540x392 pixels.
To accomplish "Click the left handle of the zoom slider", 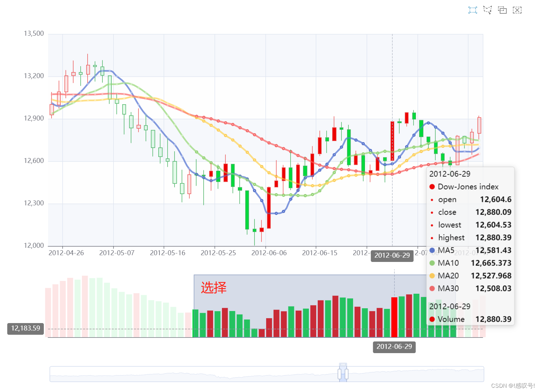I will point(340,374).
